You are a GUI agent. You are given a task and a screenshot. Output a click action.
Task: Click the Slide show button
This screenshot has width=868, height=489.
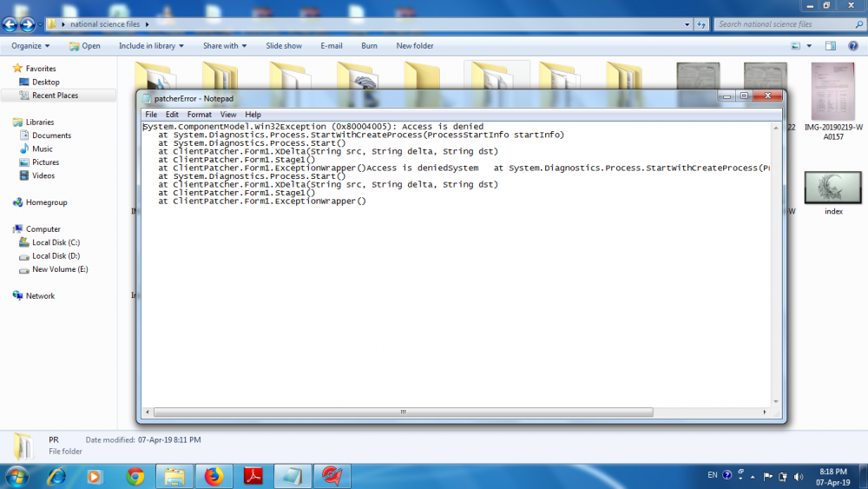(284, 46)
